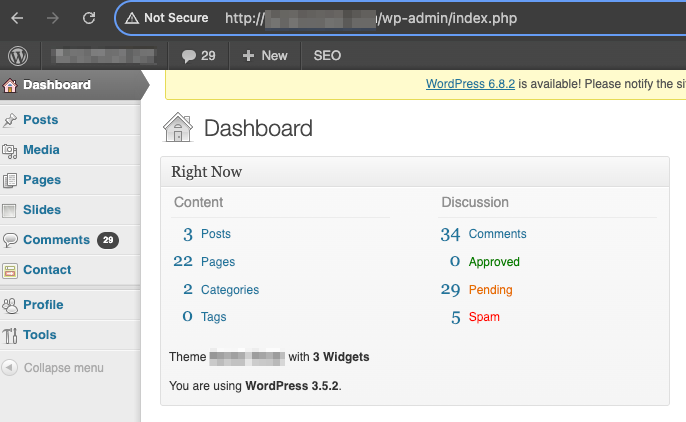The width and height of the screenshot is (686, 422).
Task: Click the 0 tags count number
Action: click(187, 317)
